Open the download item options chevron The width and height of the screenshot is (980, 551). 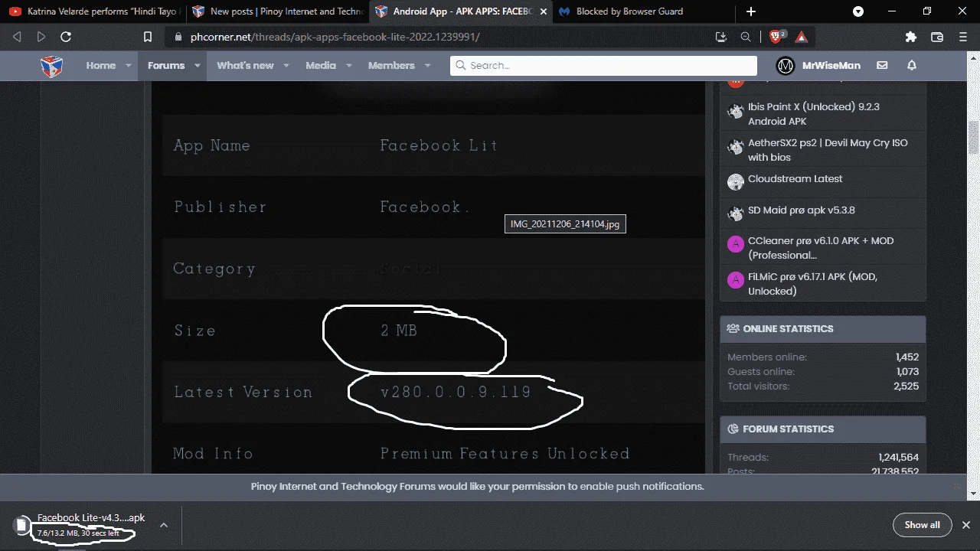(164, 525)
